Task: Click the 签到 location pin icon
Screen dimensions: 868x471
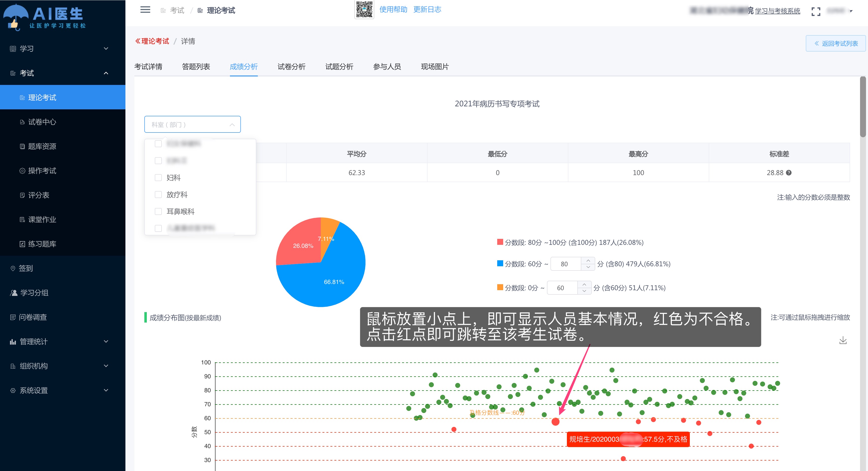Action: point(13,268)
